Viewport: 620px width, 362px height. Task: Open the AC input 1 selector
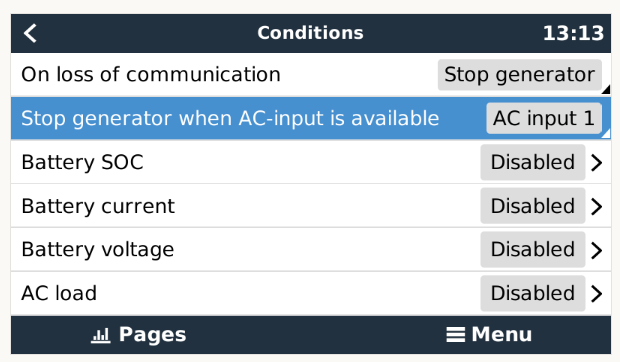(544, 118)
